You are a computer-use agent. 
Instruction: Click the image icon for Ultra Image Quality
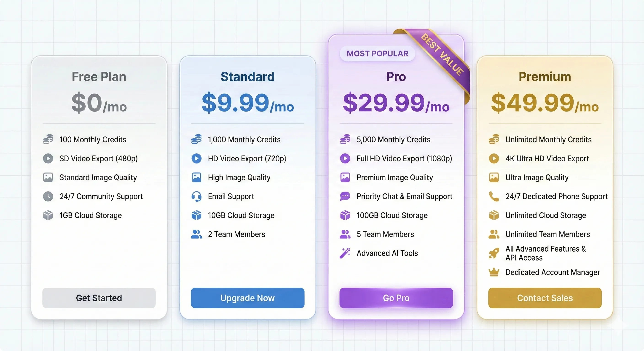494,177
